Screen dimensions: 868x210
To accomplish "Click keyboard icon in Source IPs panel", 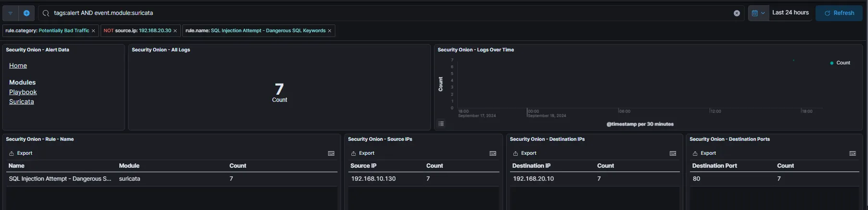I will point(493,153).
